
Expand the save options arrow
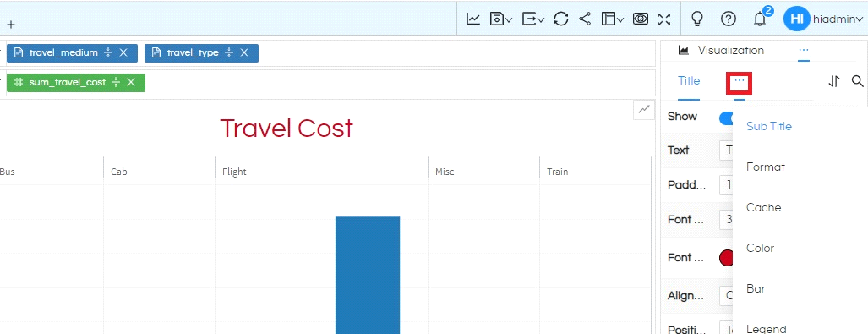509,20
